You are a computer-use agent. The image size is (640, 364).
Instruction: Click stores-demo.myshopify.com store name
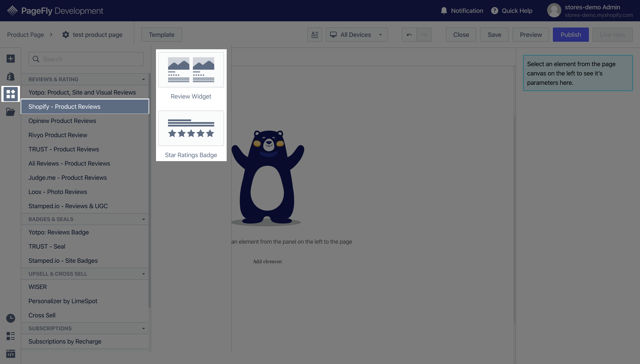coord(599,15)
